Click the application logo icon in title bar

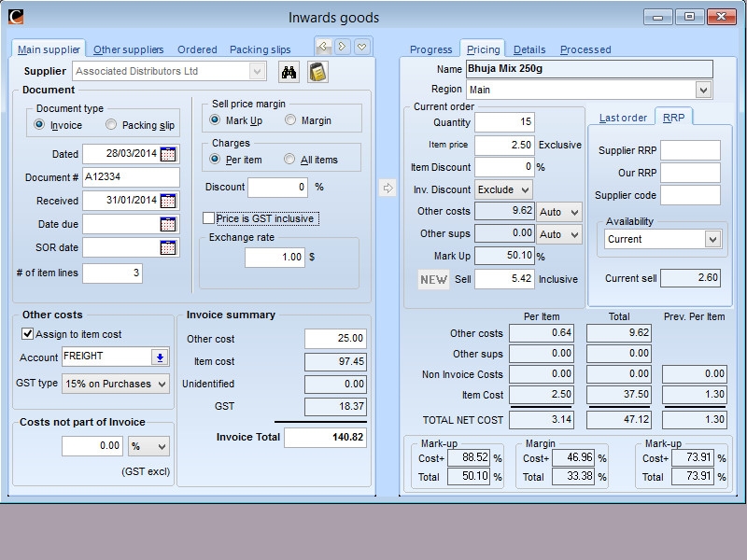point(16,17)
